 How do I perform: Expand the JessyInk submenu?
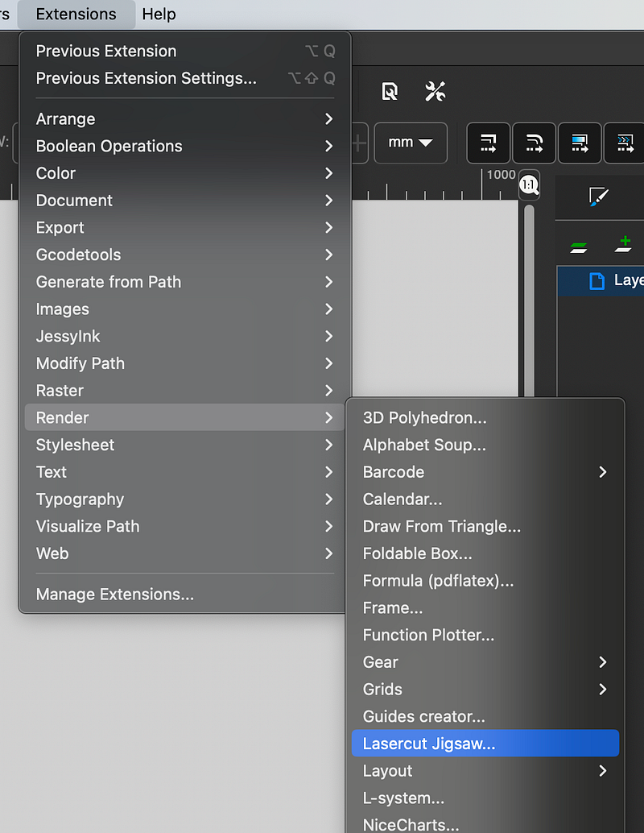pyautogui.click(x=185, y=336)
